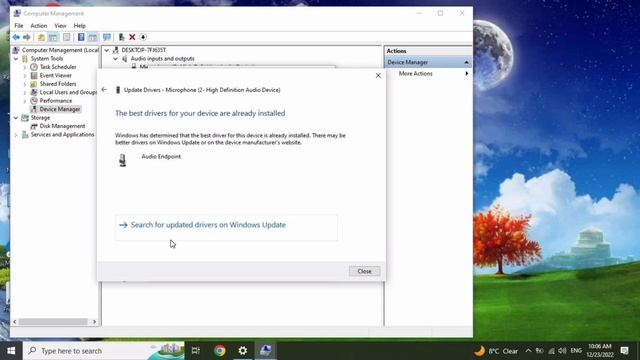The width and height of the screenshot is (640, 360).
Task: Click the Scan for hardware changes monitor icon
Action: pos(107,37)
